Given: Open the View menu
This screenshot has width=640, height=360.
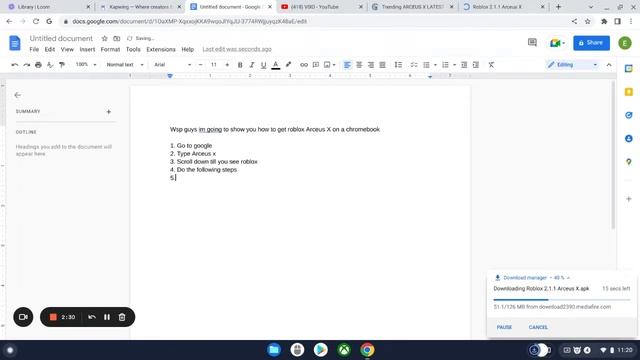Looking at the screenshot, I should click(67, 49).
